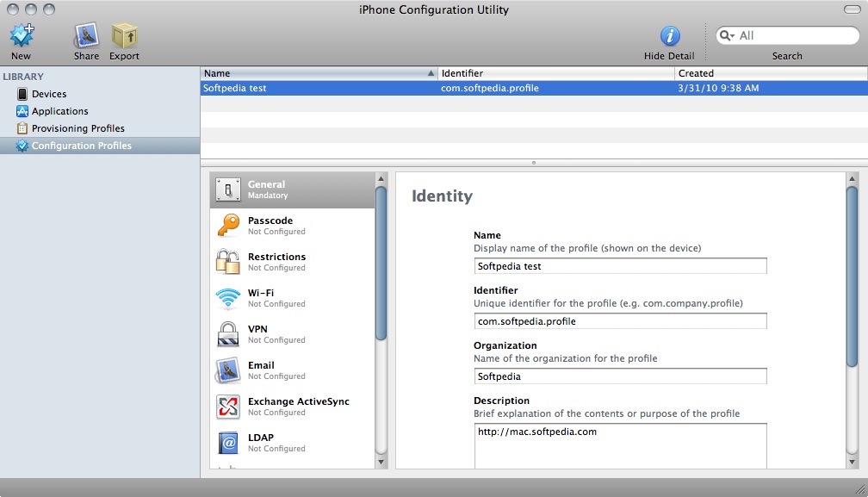Click the Identity pane scroll up arrow
This screenshot has width=868, height=497.
(x=852, y=179)
